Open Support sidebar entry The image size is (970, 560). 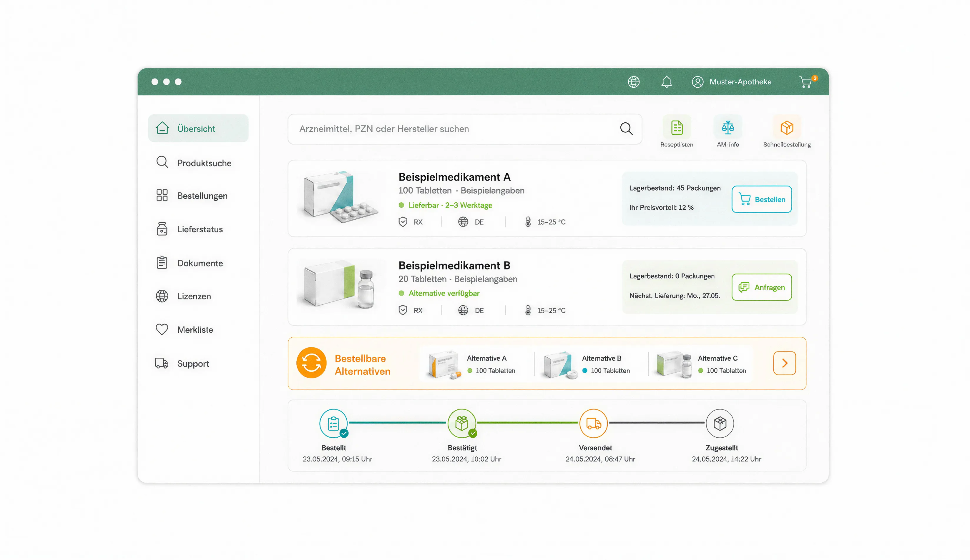(x=182, y=363)
